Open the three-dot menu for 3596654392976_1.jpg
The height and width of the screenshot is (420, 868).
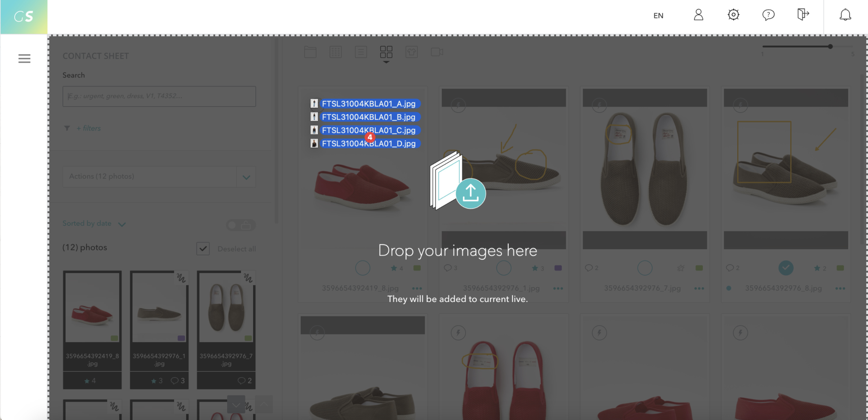click(x=558, y=288)
